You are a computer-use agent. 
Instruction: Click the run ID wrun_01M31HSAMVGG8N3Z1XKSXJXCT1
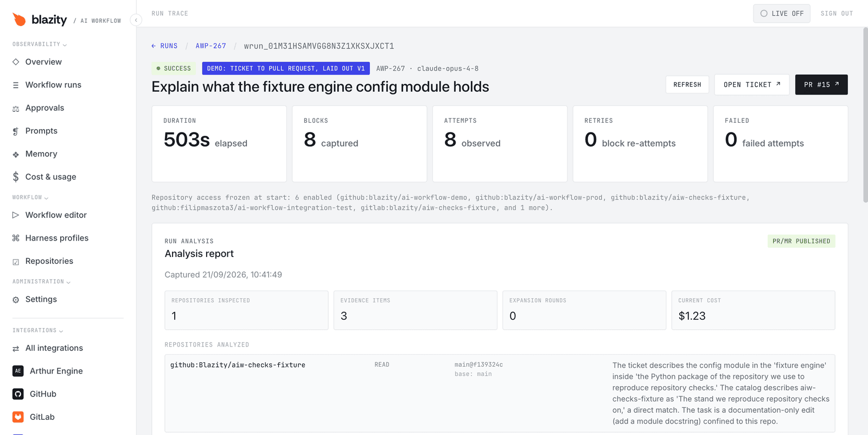coord(319,46)
